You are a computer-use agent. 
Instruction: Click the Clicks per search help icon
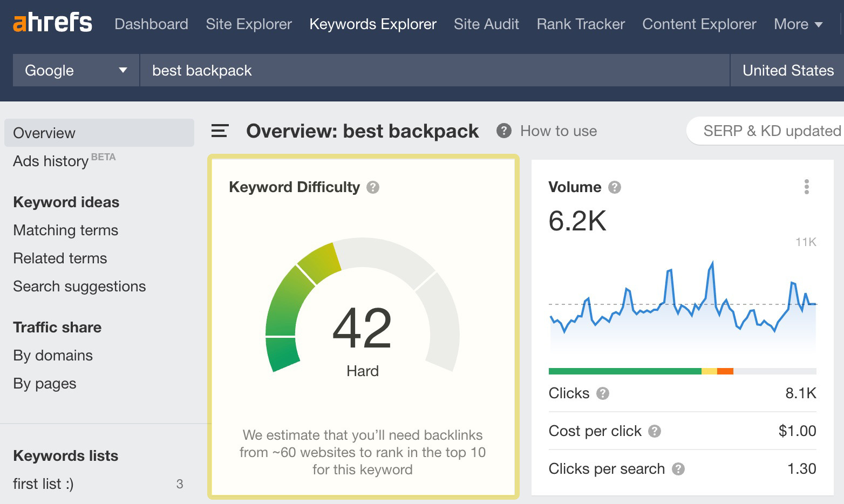coord(679,469)
